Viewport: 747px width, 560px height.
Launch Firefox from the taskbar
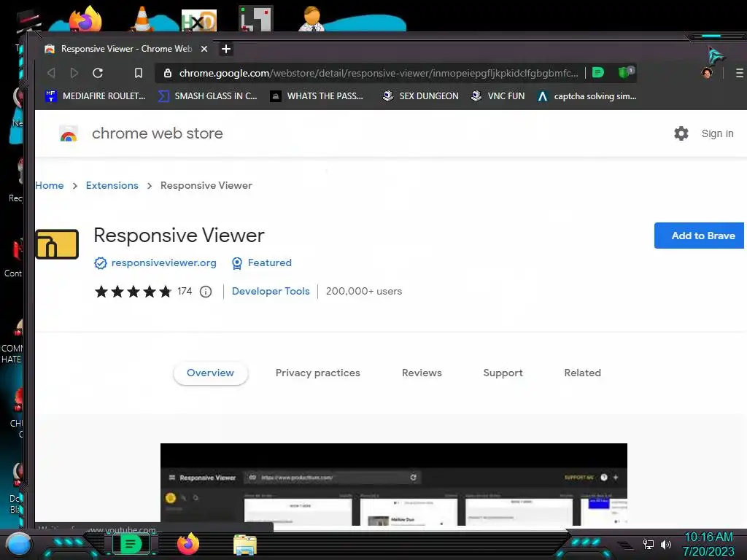tap(188, 544)
